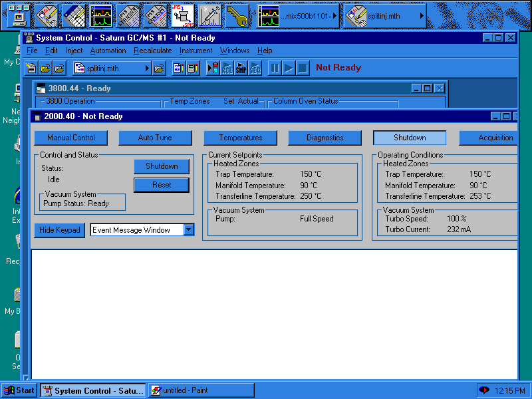Click the Reset button
The height and width of the screenshot is (399, 532).
coord(162,185)
